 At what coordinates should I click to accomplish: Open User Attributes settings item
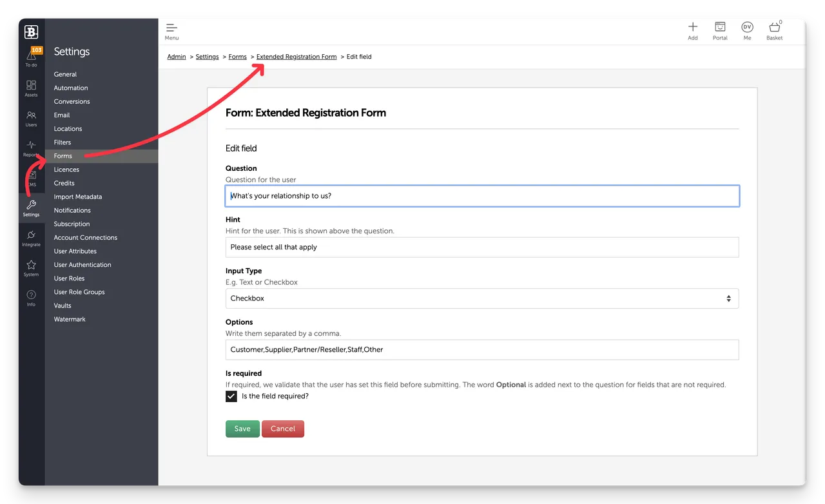[x=75, y=251]
